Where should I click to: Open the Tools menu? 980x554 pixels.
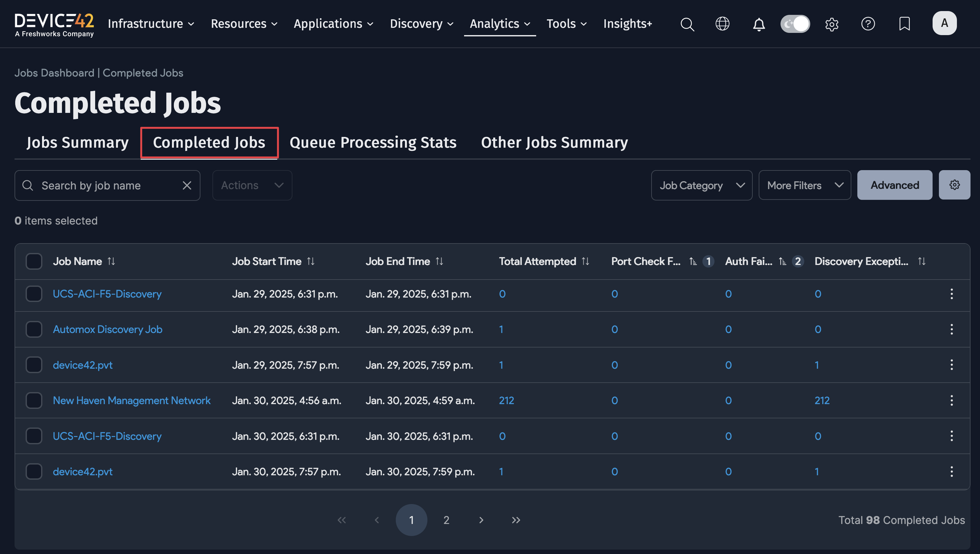coord(567,24)
